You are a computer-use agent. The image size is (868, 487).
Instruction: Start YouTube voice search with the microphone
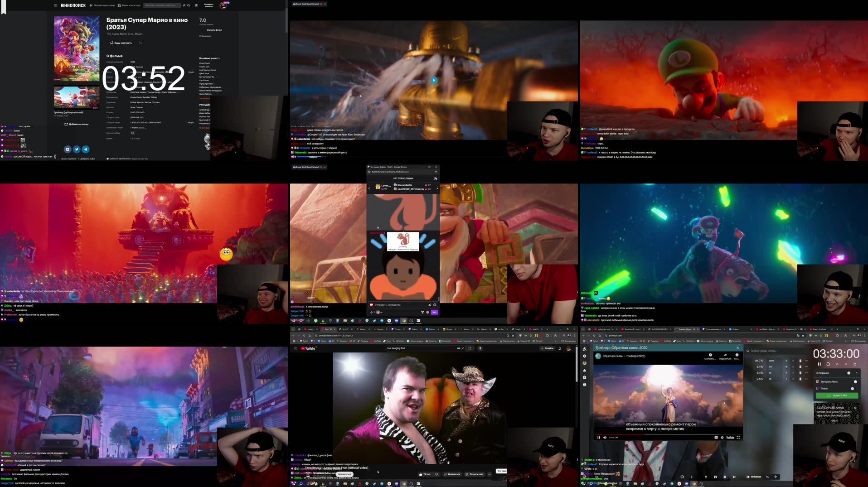point(480,348)
